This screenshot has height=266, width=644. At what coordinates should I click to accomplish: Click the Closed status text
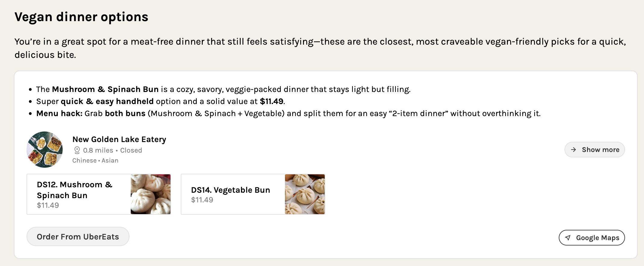[x=131, y=150]
